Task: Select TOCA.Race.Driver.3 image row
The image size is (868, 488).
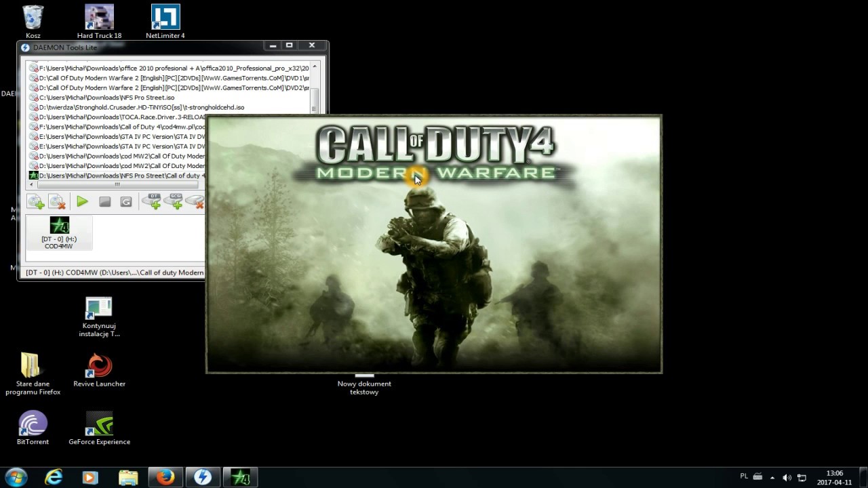Action: pos(117,117)
